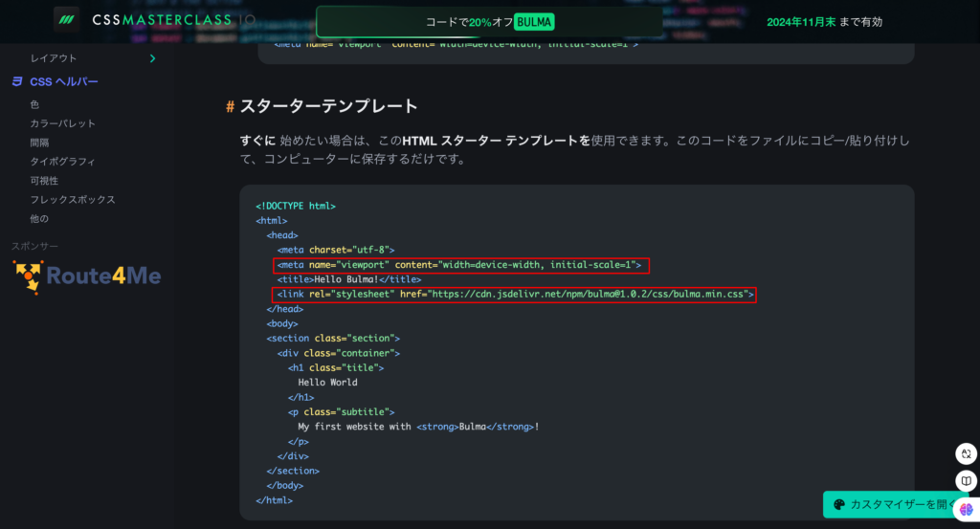Open the 色 sidebar link

[35, 104]
